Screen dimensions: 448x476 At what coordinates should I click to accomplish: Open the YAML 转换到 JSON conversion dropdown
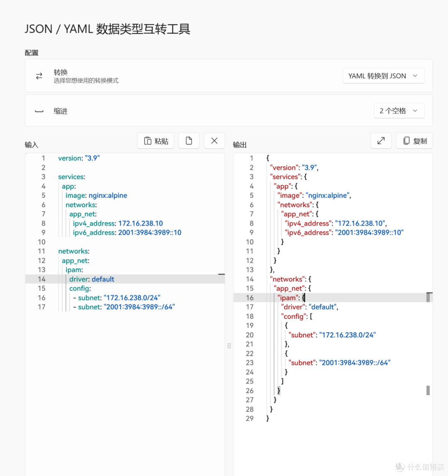383,76
